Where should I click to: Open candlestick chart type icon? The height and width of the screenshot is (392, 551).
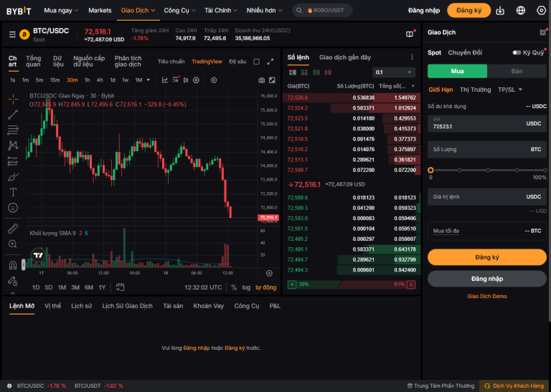click(186, 80)
